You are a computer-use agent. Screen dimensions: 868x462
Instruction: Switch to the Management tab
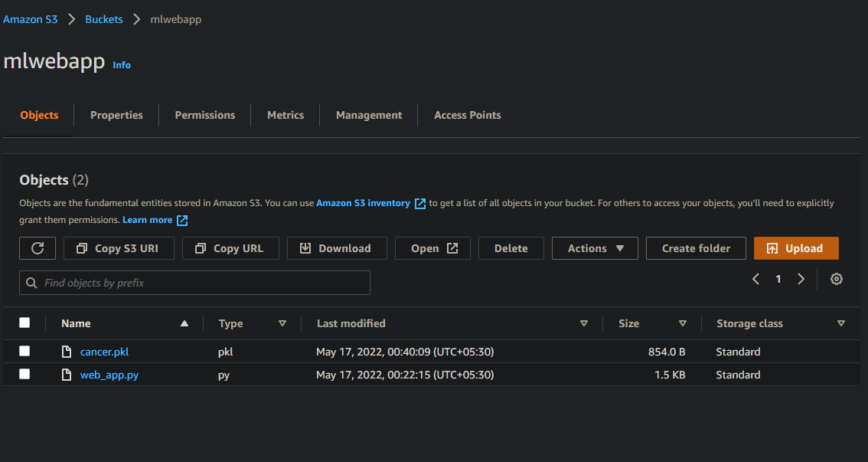click(x=369, y=115)
